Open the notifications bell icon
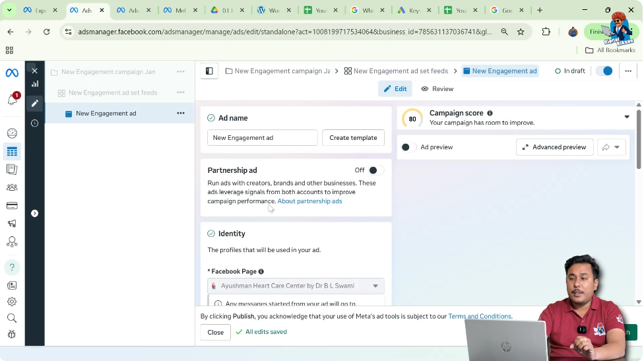This screenshot has height=361, width=644. click(12, 100)
